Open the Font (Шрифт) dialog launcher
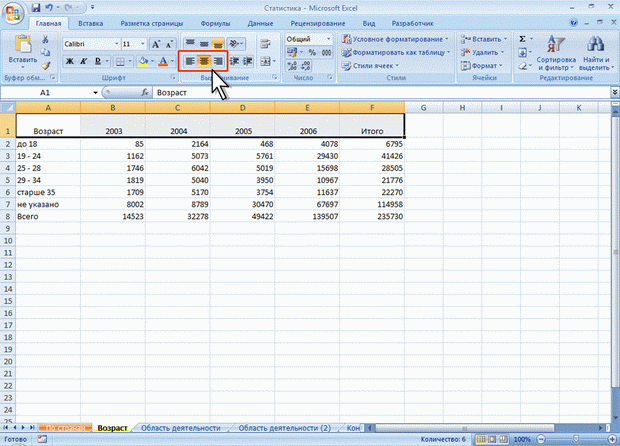The height and width of the screenshot is (446, 620). pyautogui.click(x=173, y=77)
